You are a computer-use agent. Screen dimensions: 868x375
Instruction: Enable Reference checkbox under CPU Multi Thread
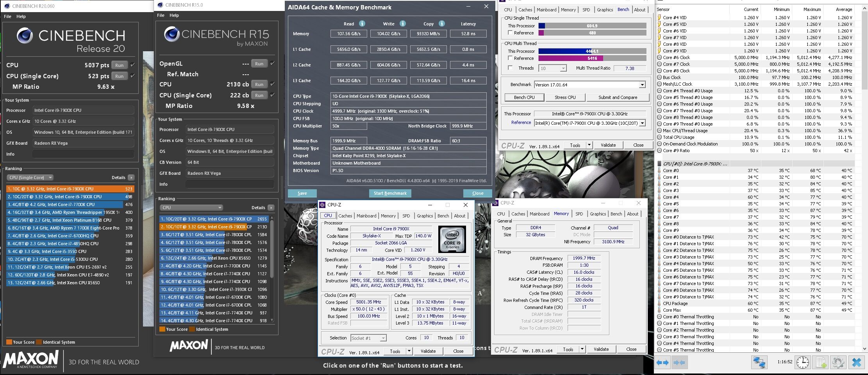tap(510, 58)
